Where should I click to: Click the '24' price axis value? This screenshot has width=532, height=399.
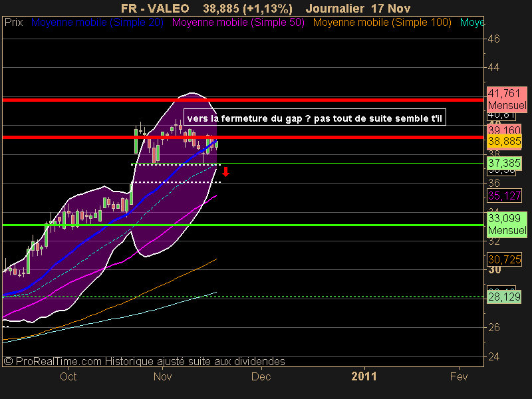[493, 356]
